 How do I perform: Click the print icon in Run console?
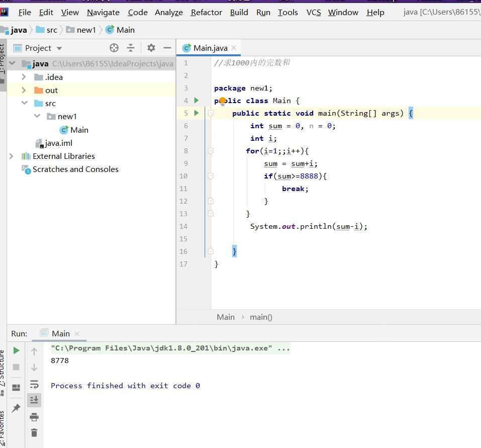[x=34, y=417]
